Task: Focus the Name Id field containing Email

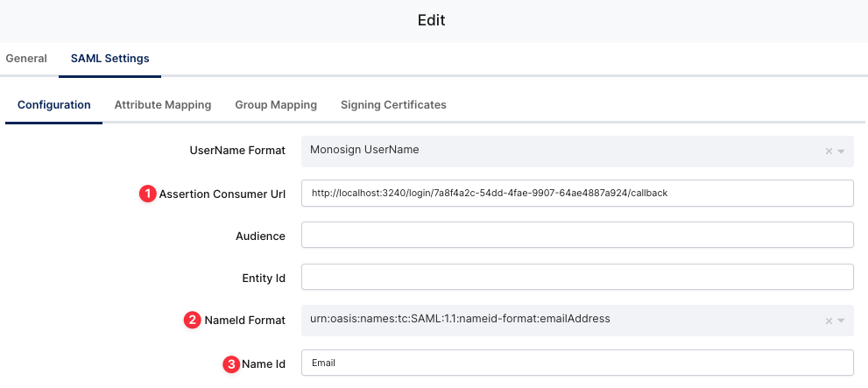Action: pos(577,363)
